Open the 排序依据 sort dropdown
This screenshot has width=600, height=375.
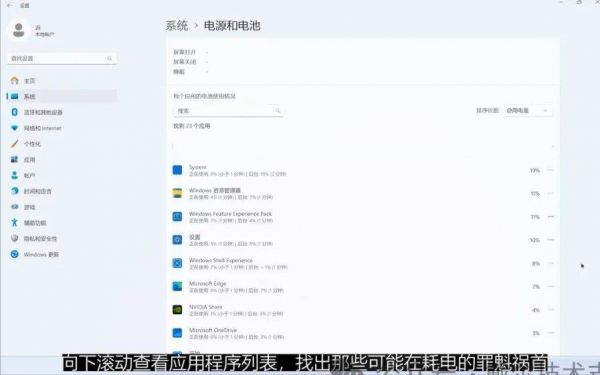(x=528, y=111)
